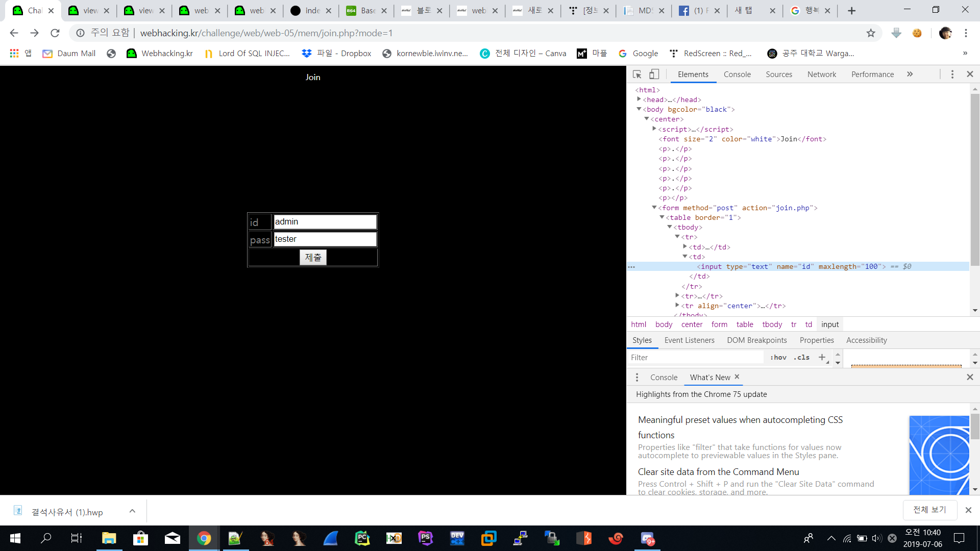Viewport: 980px width, 551px height.
Task: Bookmark page with the star icon
Action: point(871,33)
